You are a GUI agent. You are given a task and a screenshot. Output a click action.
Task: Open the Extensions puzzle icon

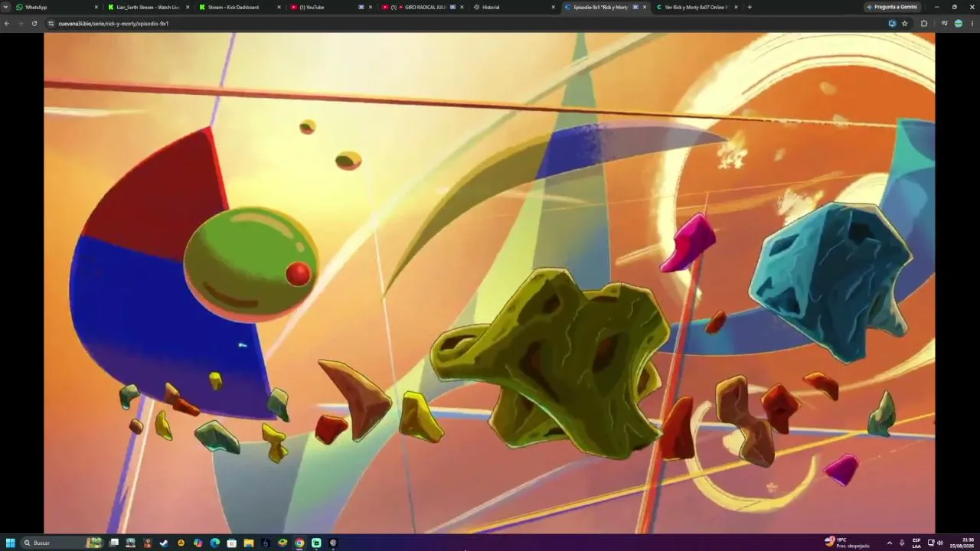pos(924,24)
